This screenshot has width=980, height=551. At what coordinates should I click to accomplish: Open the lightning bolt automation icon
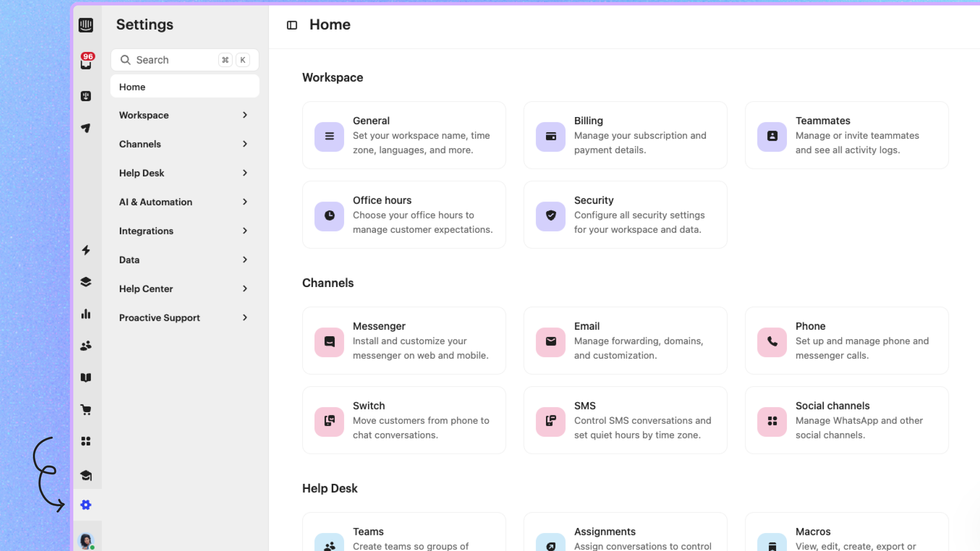click(x=86, y=250)
